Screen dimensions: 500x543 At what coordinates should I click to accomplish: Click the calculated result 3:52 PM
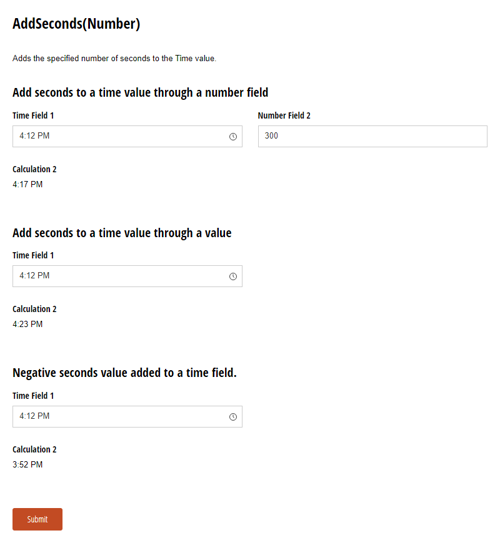27,464
